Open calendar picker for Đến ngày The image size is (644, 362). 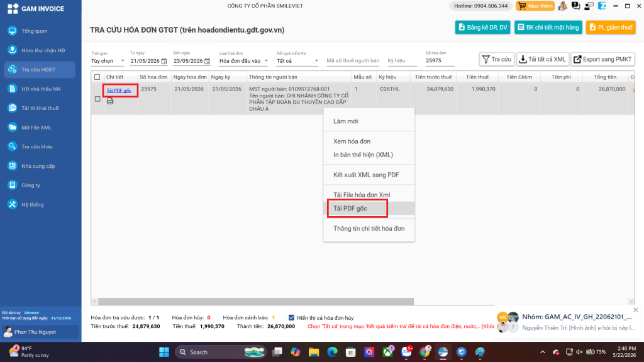coord(207,61)
